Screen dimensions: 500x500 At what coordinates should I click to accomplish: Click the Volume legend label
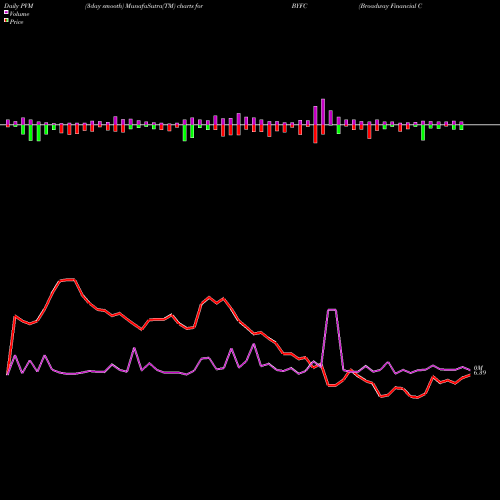pos(19,14)
